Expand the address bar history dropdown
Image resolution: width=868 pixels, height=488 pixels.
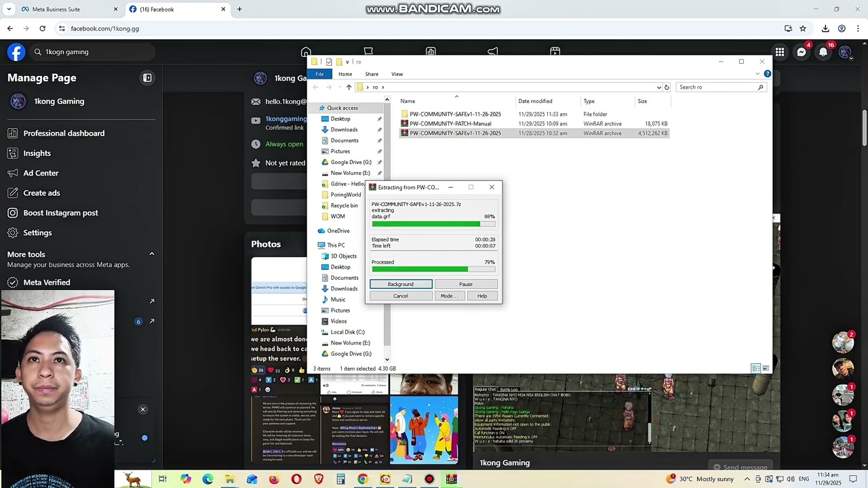[658, 87]
